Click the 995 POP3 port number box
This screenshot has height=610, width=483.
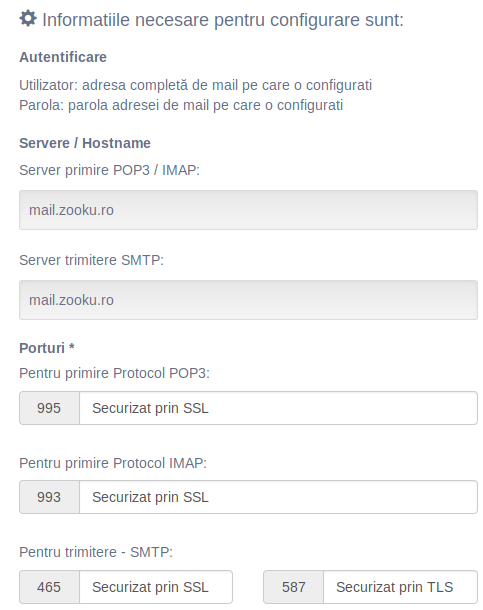coord(49,408)
